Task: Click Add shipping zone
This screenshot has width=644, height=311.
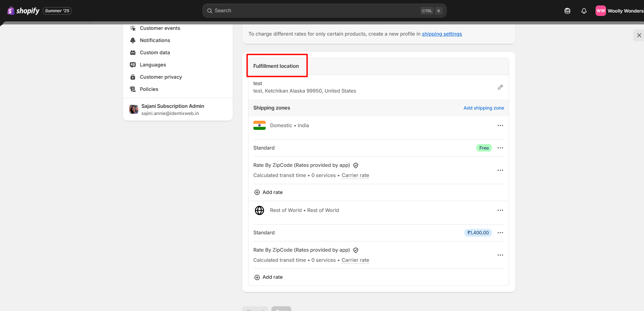Action: click(484, 108)
